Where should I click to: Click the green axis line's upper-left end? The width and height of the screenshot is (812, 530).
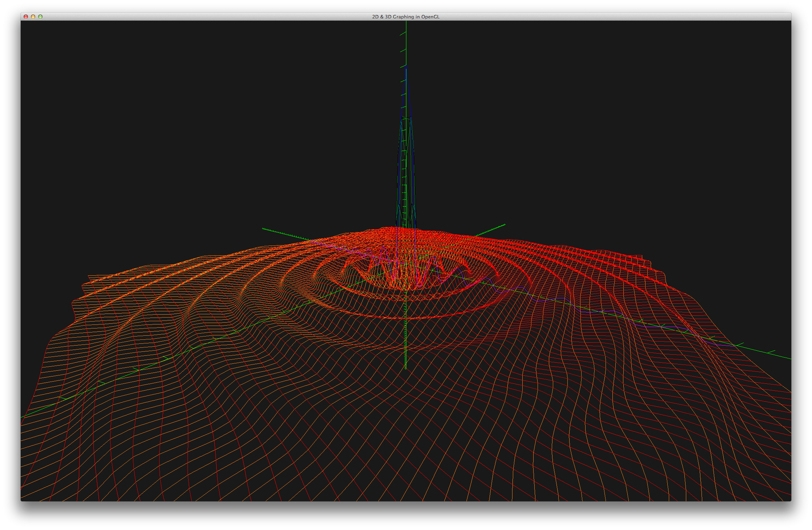pos(263,229)
